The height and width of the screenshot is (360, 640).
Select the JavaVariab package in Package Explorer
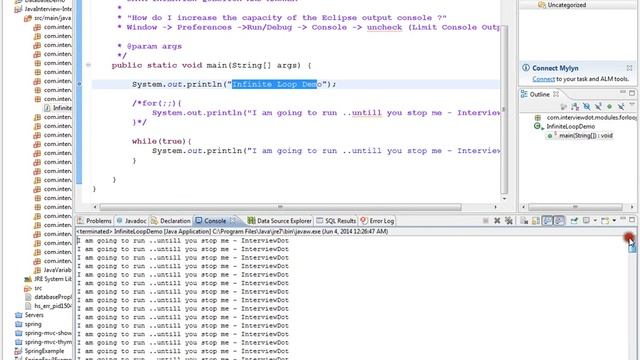point(52,270)
